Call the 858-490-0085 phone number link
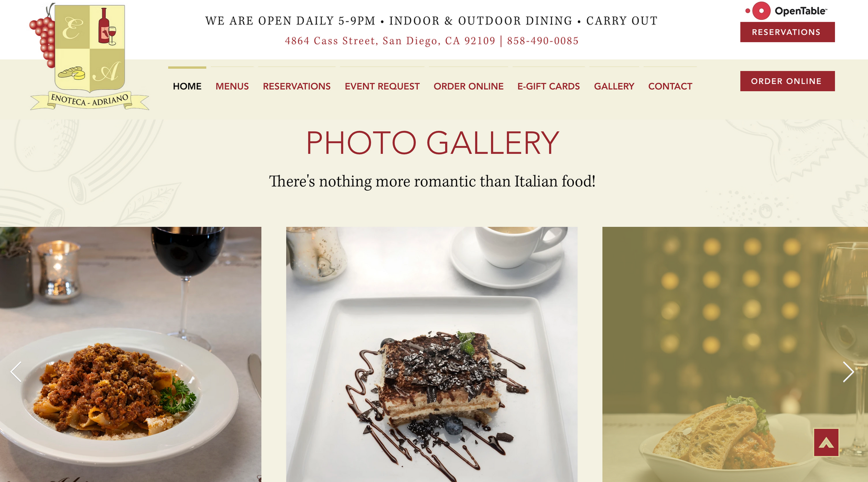Viewport: 868px width, 482px height. pos(543,41)
